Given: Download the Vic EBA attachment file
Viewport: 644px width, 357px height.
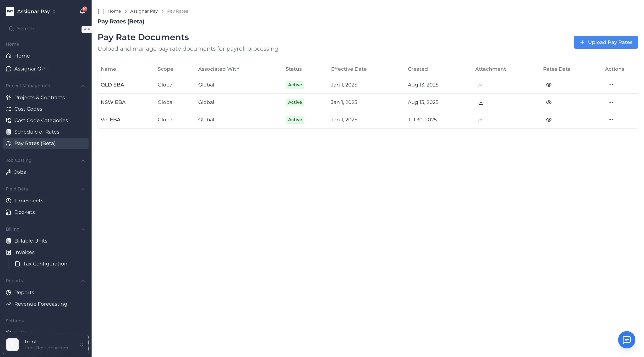Looking at the screenshot, I should coord(481,120).
